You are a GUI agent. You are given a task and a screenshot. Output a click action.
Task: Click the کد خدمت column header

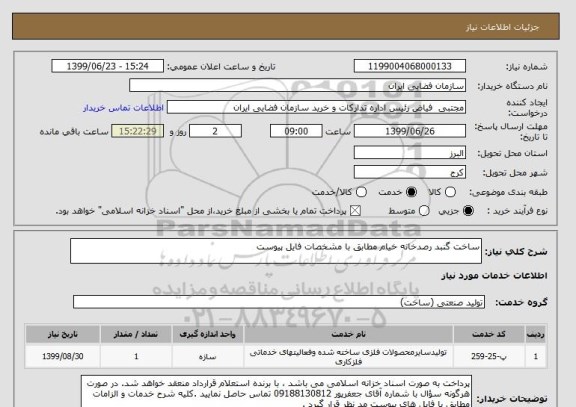[489, 334]
